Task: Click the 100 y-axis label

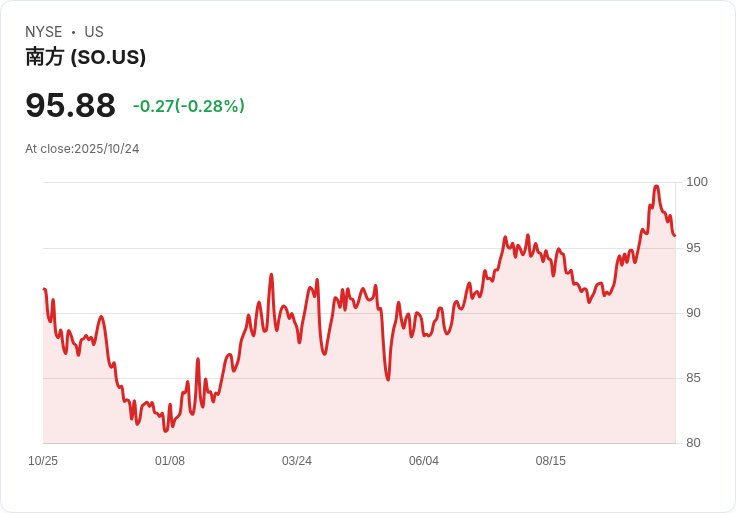Action: (697, 182)
